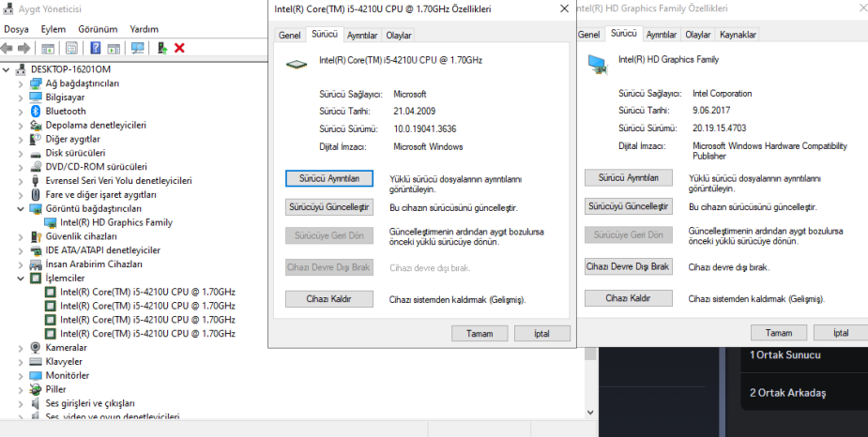
Task: Click driver version 10.0.19041.3636 text
Action: [424, 128]
